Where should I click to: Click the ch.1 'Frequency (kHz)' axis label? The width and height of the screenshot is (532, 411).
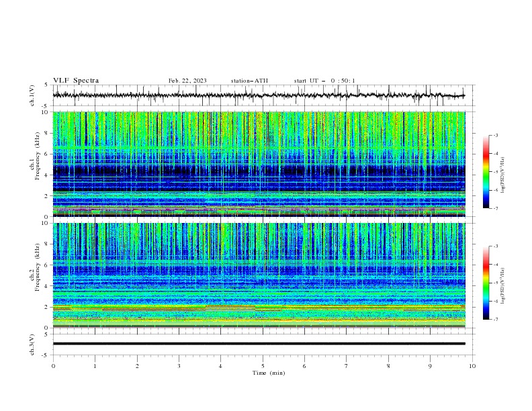(x=37, y=156)
